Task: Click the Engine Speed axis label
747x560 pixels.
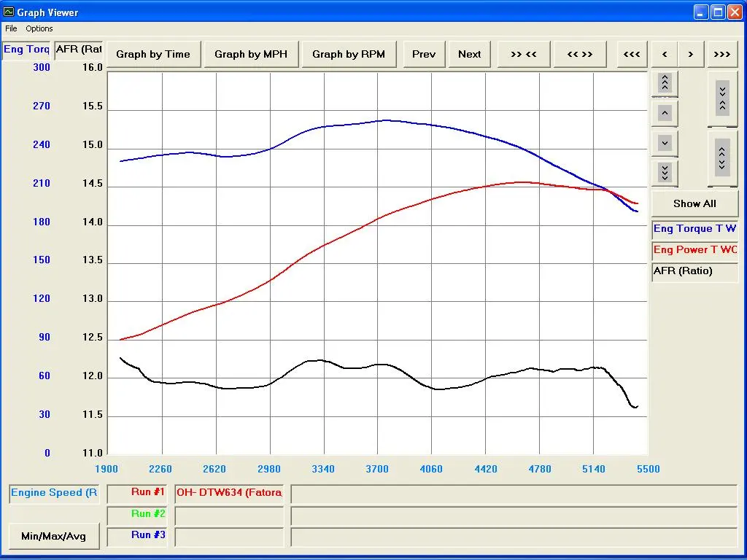Action: [54, 494]
